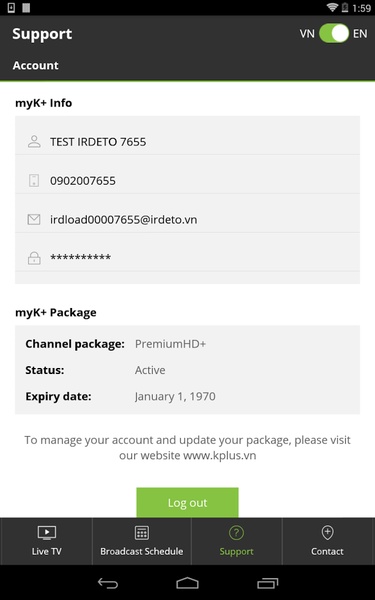The width and height of the screenshot is (375, 600).
Task: Tap the email address irdload00007655@irdeto.vn
Action: (x=124, y=220)
